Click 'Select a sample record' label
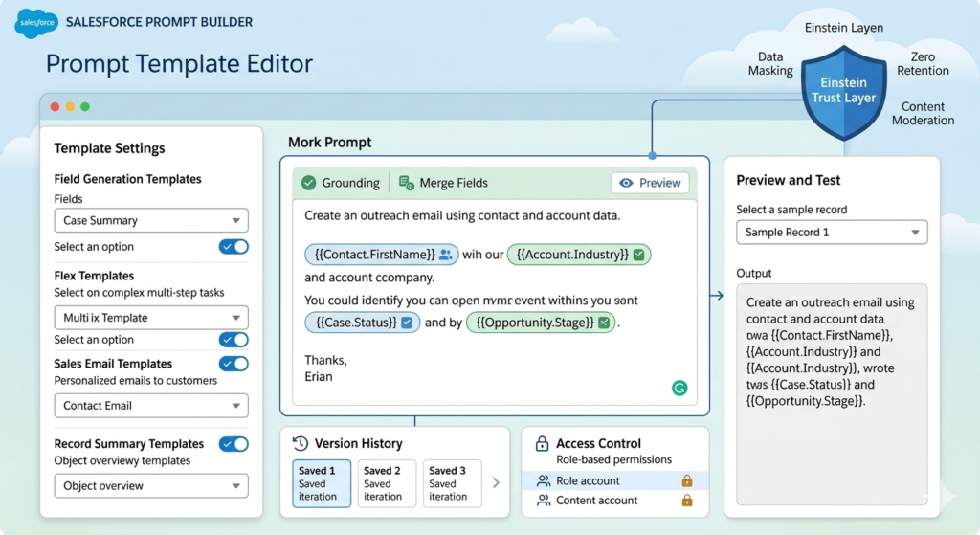980x535 pixels. point(791,210)
